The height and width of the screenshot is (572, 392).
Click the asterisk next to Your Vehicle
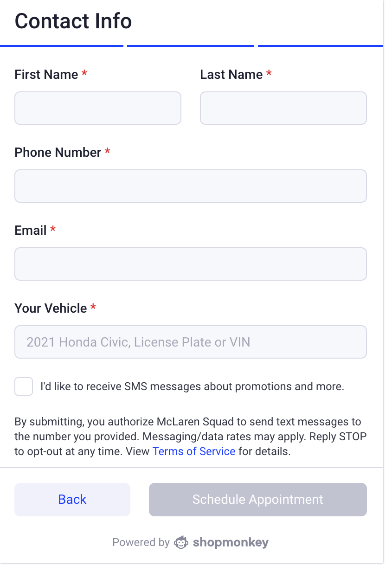pos(92,308)
